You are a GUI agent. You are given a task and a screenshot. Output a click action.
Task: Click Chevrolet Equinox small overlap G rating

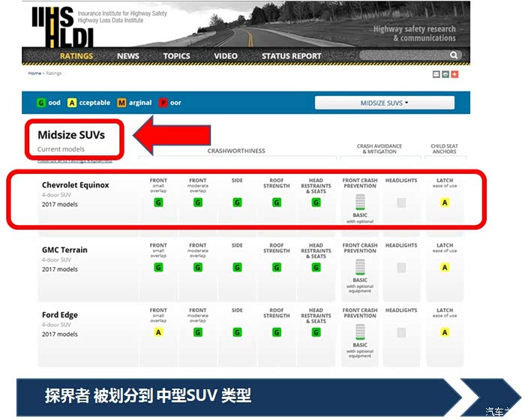158,202
